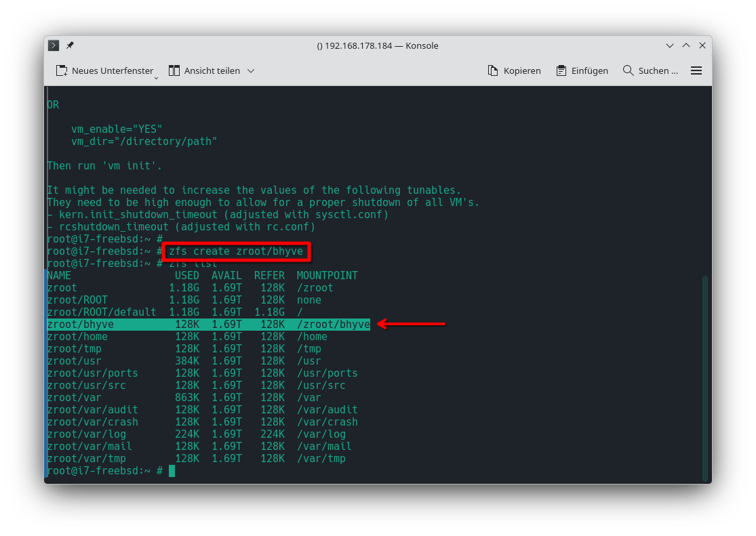Click the window title '192.168.178.184 — Konsole'

pos(378,45)
